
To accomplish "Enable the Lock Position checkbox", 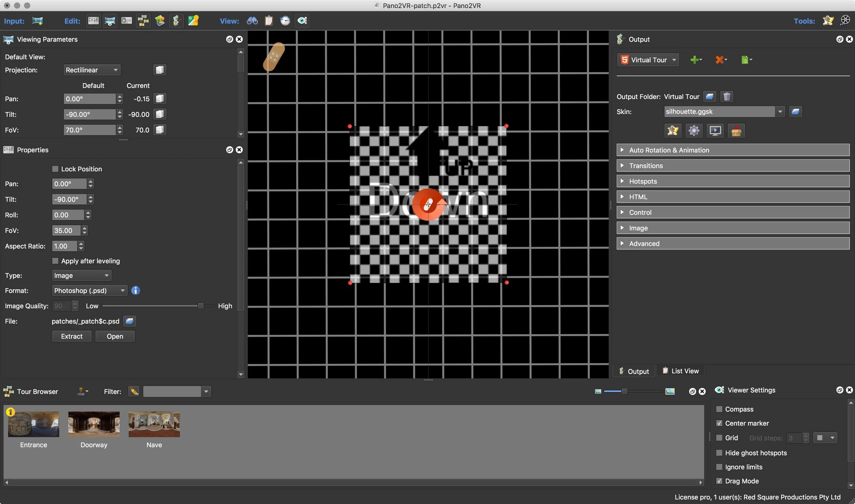I will [x=55, y=169].
